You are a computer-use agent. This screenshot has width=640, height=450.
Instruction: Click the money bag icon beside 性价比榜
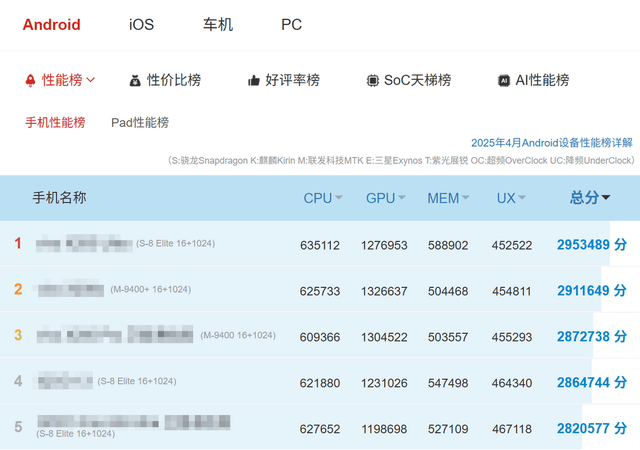(136, 80)
